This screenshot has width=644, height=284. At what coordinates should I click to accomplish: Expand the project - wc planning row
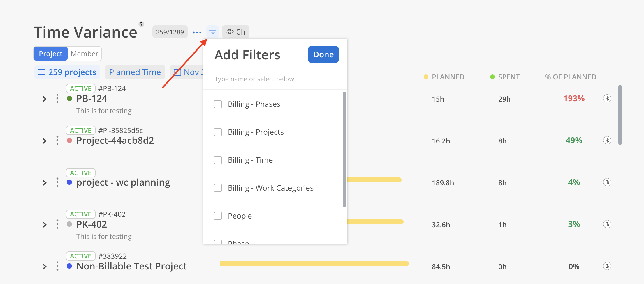(44, 183)
